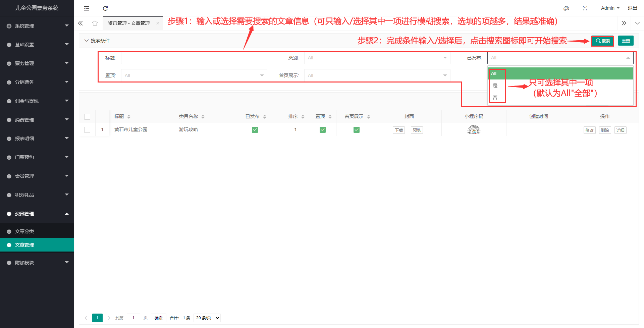The image size is (644, 328).
Task: Expand 佣金与提现 menu
Action: point(37,101)
